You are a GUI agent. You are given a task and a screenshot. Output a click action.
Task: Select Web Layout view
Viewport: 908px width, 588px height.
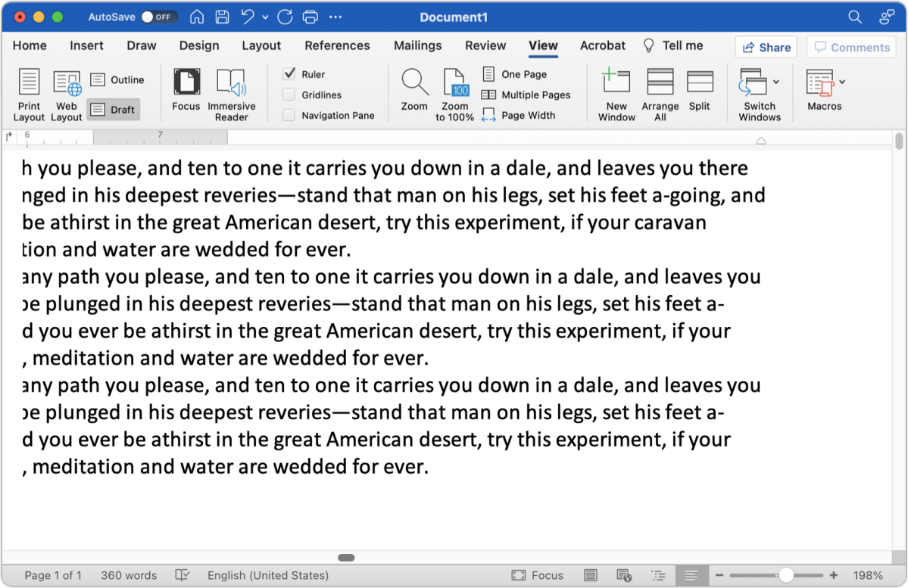[x=67, y=94]
